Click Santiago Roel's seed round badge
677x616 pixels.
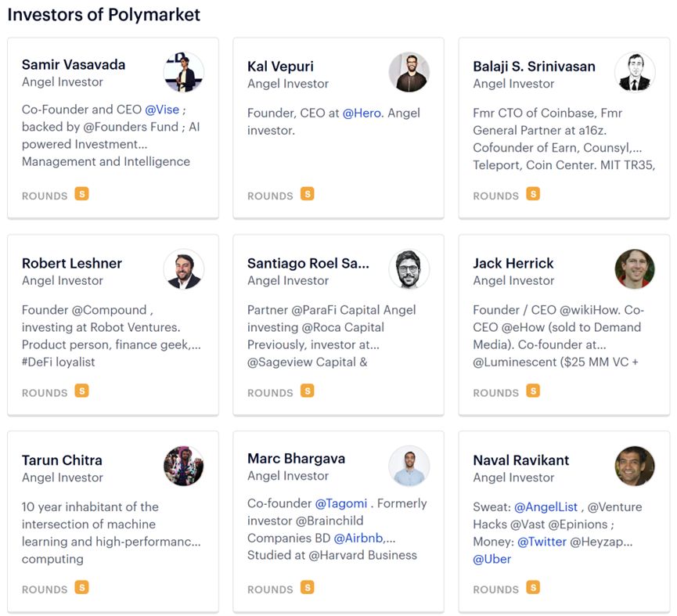pos(307,391)
